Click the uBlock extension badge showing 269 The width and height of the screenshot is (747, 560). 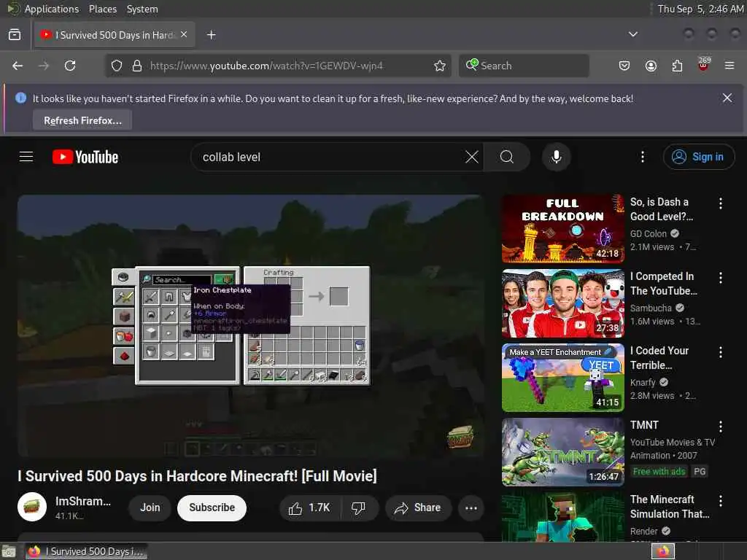[x=704, y=64]
